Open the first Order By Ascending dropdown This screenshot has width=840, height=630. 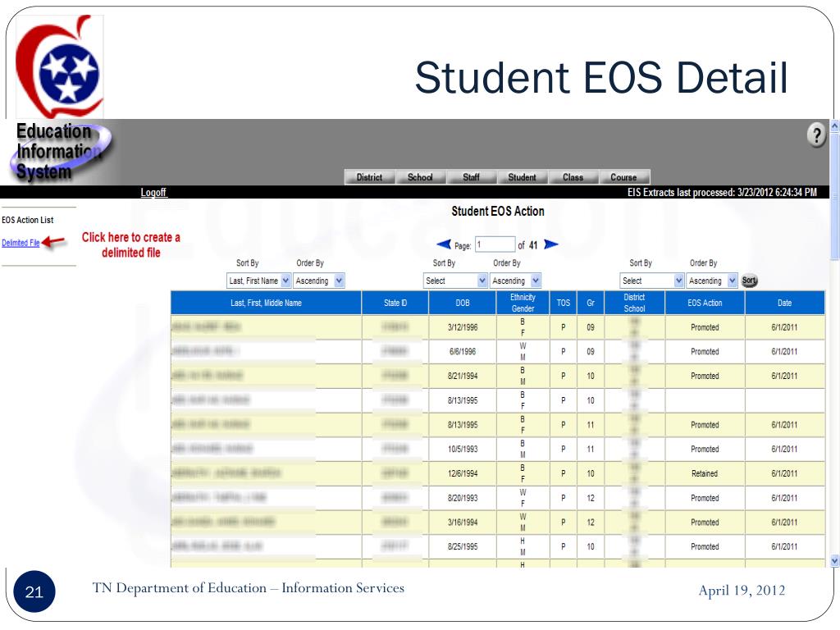tap(319, 281)
